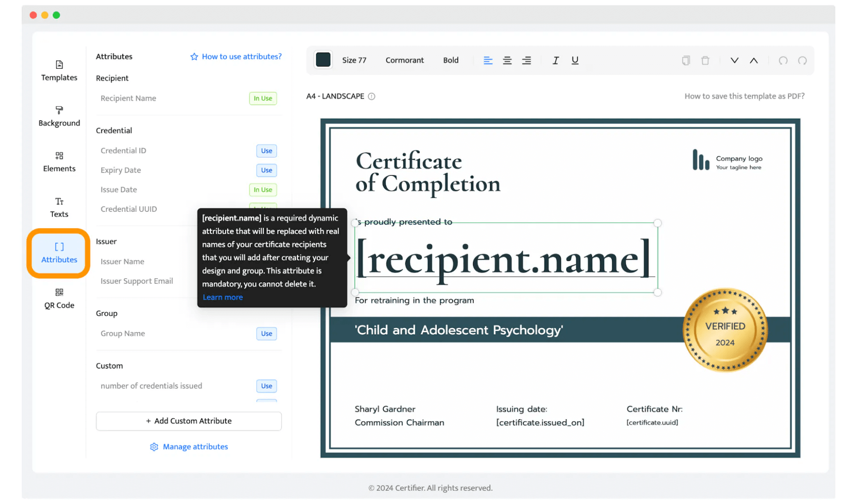Click the info icon beside A4 - LANDSCAPE

(371, 96)
